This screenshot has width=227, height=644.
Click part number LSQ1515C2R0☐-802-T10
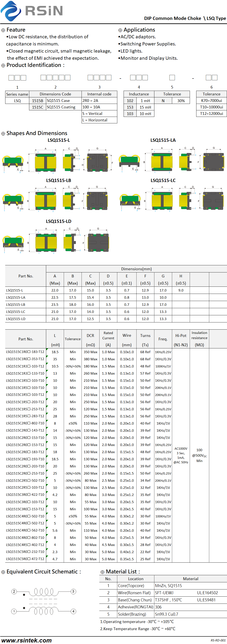click(25, 423)
